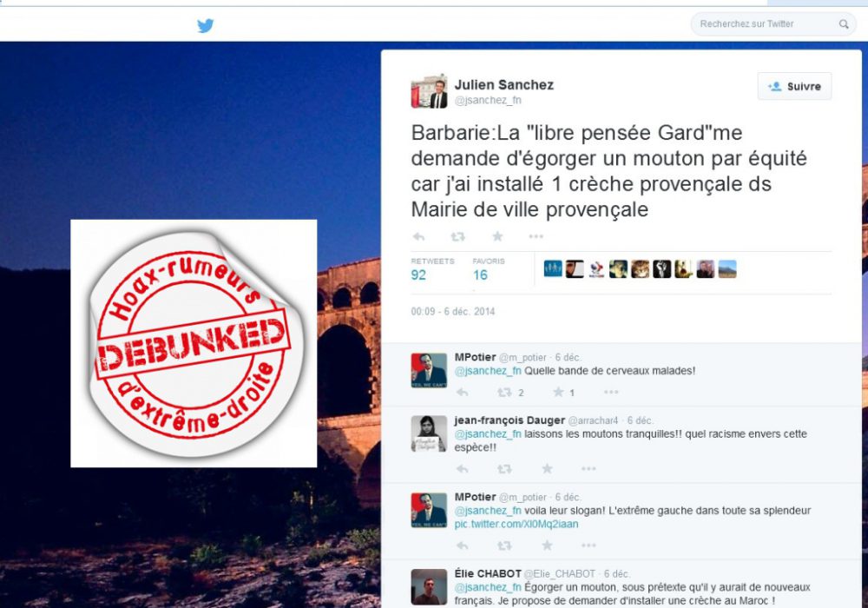Viewport: 868px width, 608px height.
Task: Favorite MPotier's 'cerveaux malades' reply
Action: click(x=558, y=392)
